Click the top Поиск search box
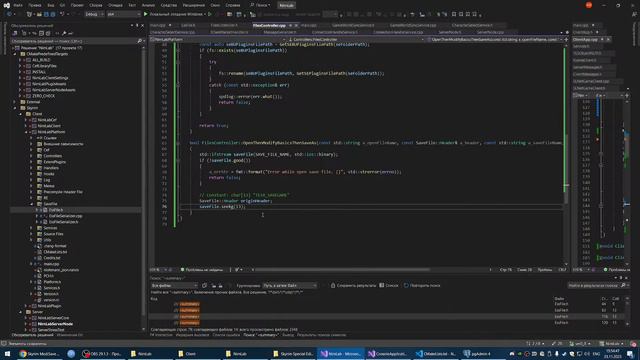Viewport: 640px width, 360px height. pyautogui.click(x=260, y=5)
